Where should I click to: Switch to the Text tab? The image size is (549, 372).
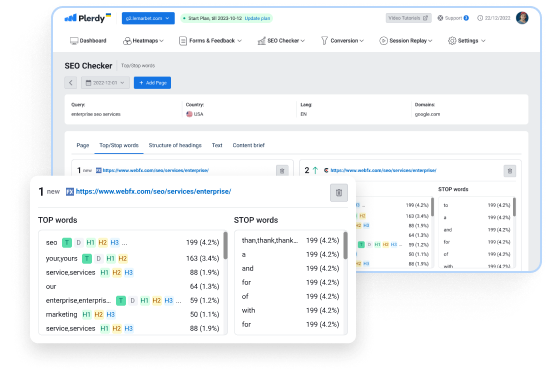[217, 145]
